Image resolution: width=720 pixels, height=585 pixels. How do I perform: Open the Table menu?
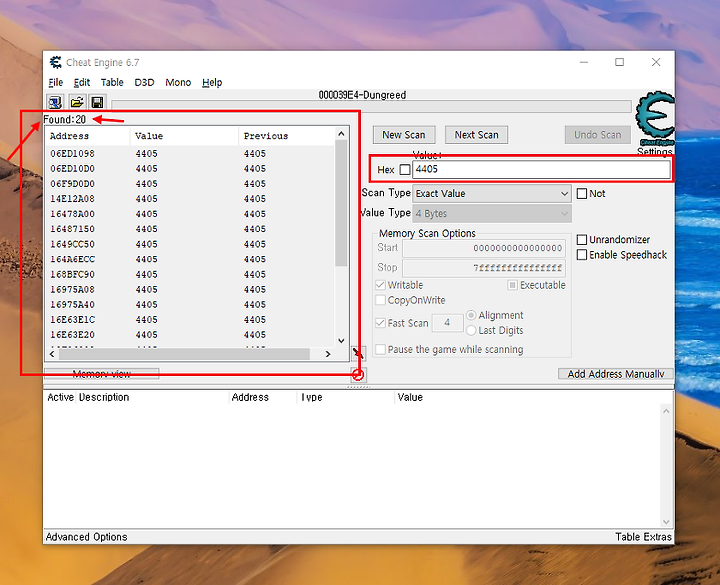tap(112, 82)
